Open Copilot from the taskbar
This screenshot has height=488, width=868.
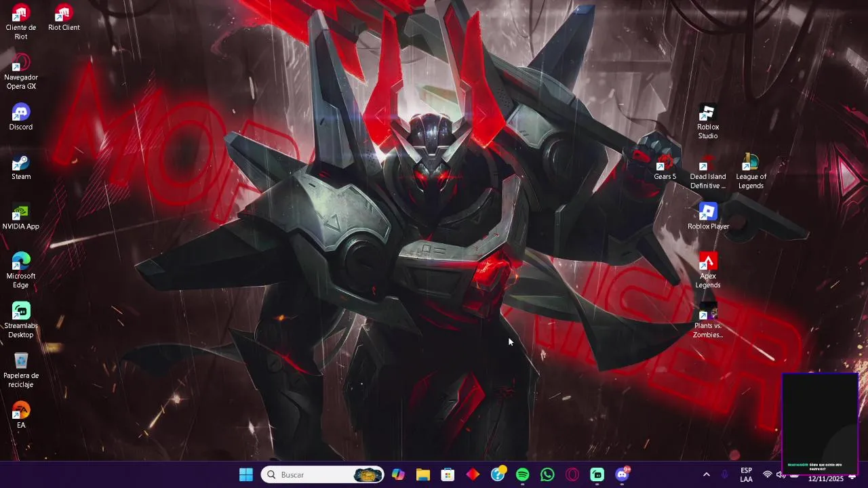(x=398, y=475)
